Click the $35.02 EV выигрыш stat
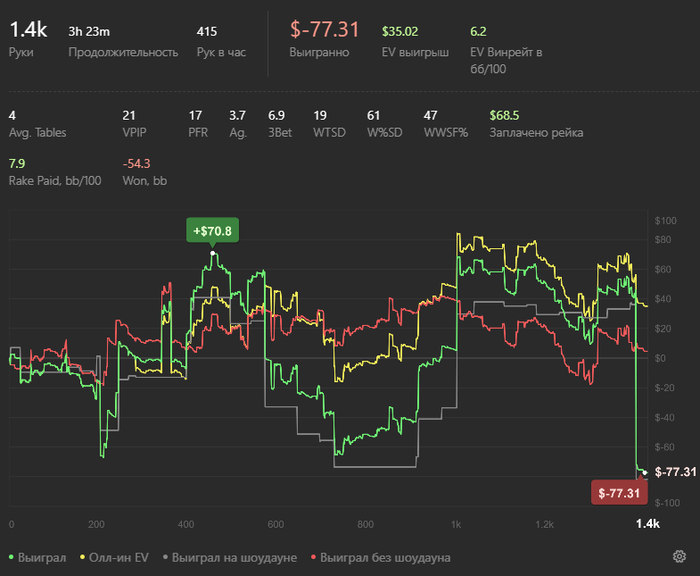Image resolution: width=700 pixels, height=576 pixels. point(400,32)
